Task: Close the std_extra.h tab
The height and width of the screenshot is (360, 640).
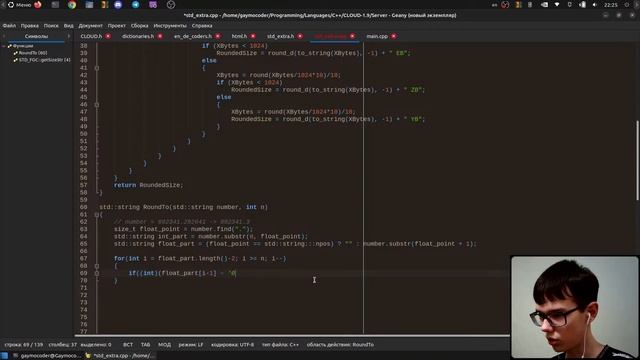Action: pyautogui.click(x=300, y=36)
